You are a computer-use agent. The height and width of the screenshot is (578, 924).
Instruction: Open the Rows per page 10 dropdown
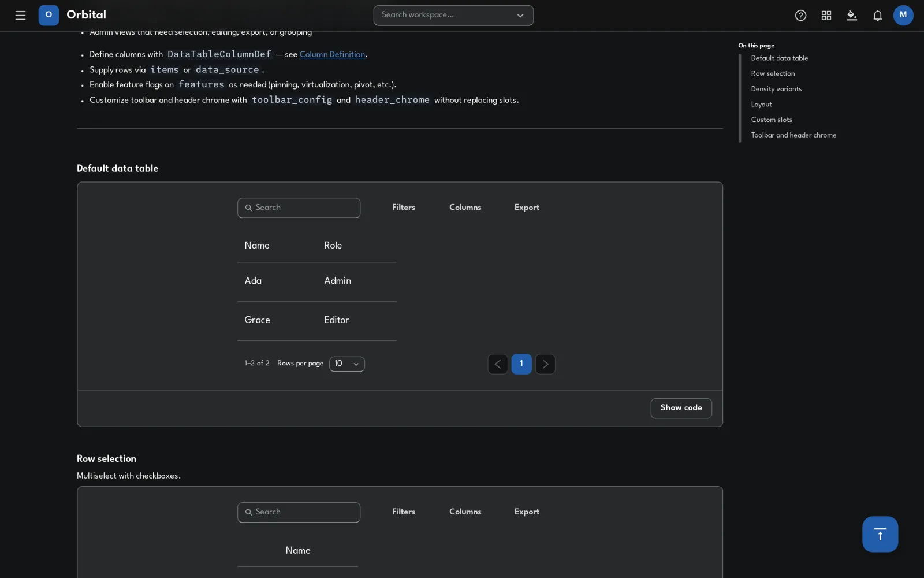(347, 364)
